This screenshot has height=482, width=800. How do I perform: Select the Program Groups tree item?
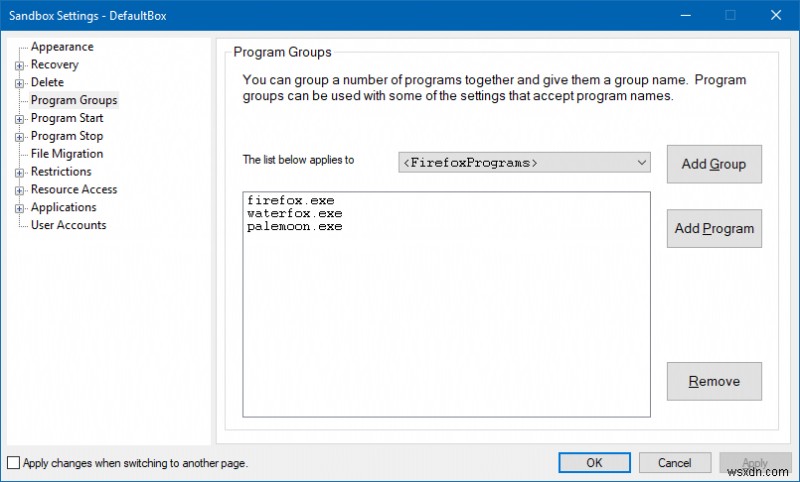pos(74,100)
